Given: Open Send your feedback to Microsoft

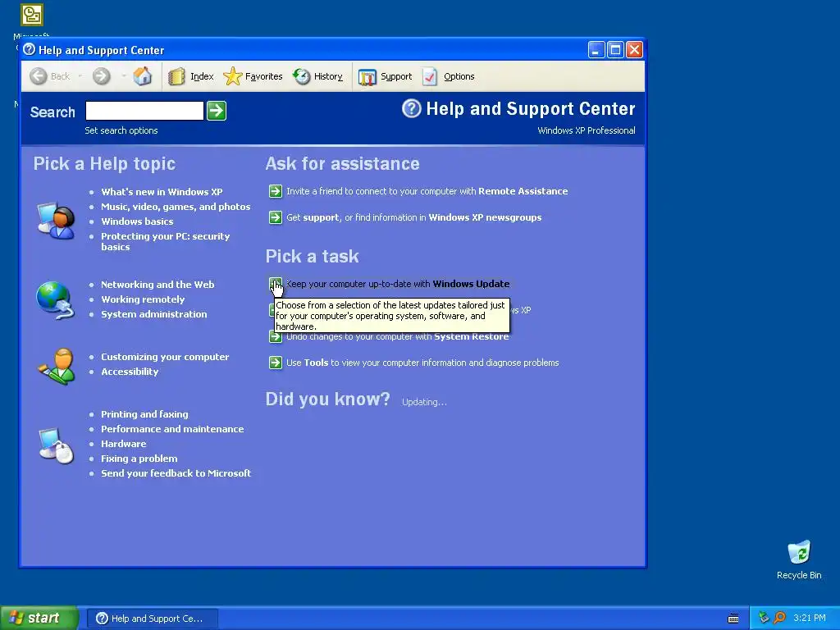Looking at the screenshot, I should tap(176, 473).
